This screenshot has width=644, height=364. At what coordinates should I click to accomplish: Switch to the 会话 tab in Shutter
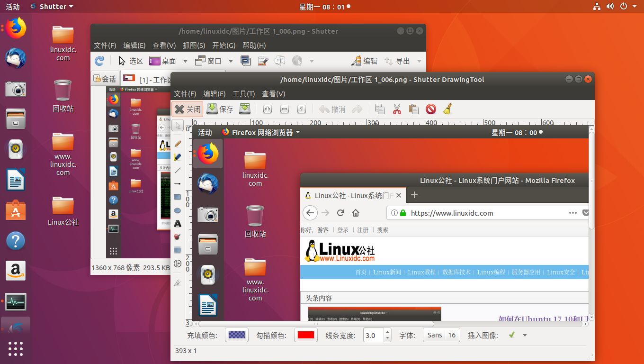point(105,79)
